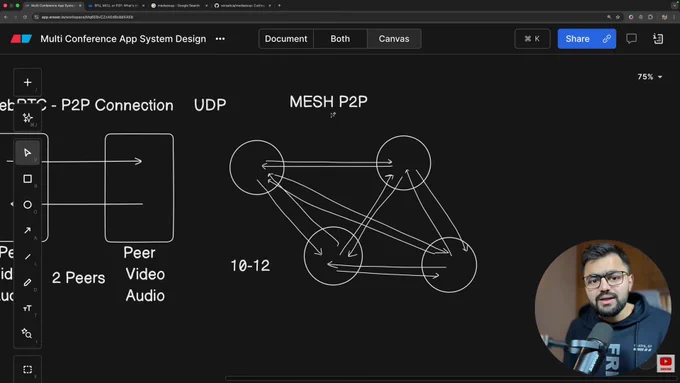Image resolution: width=680 pixels, height=383 pixels.
Task: Open a new browser tab
Action: [279, 6]
